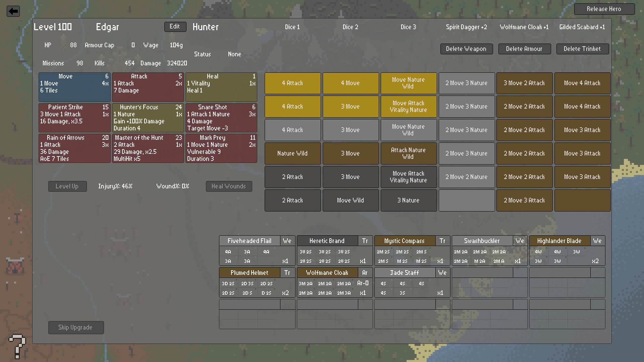This screenshot has width=644, height=362.
Task: Click the Edit hero name button
Action: [x=175, y=27]
